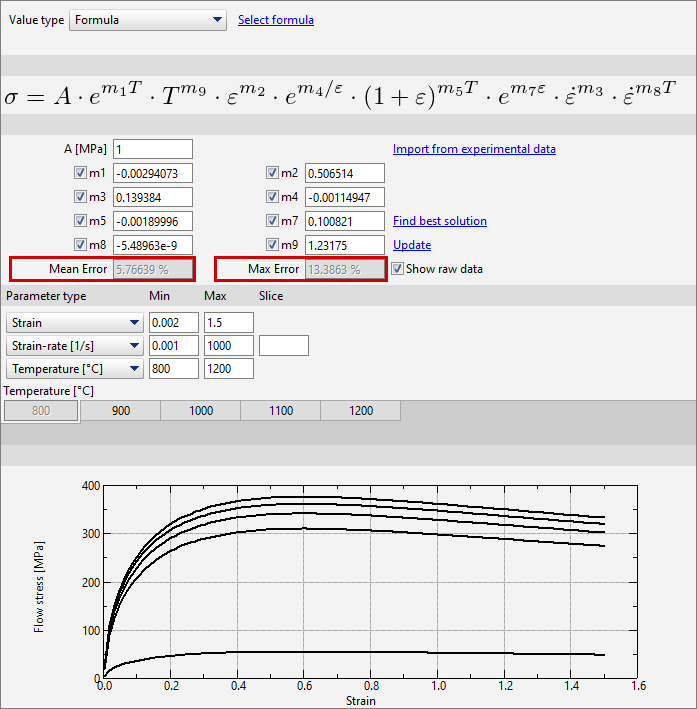The height and width of the screenshot is (709, 697).
Task: Click the Find best solution link
Action: (x=439, y=221)
